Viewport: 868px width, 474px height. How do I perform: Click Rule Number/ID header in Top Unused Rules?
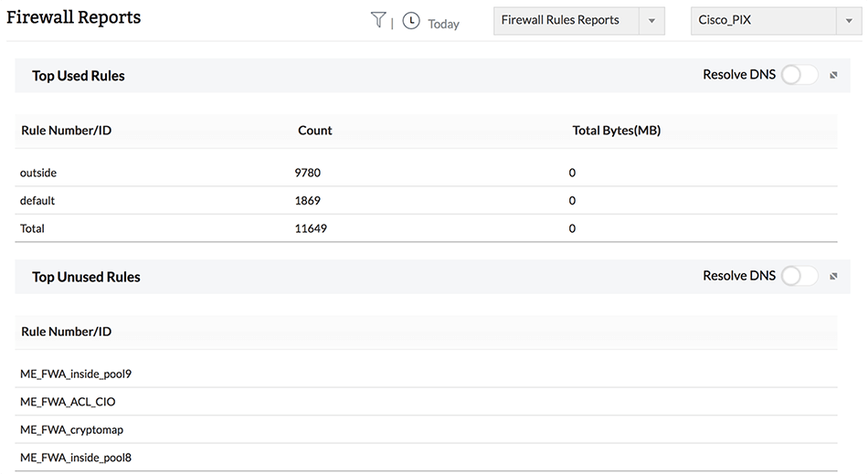tap(66, 332)
